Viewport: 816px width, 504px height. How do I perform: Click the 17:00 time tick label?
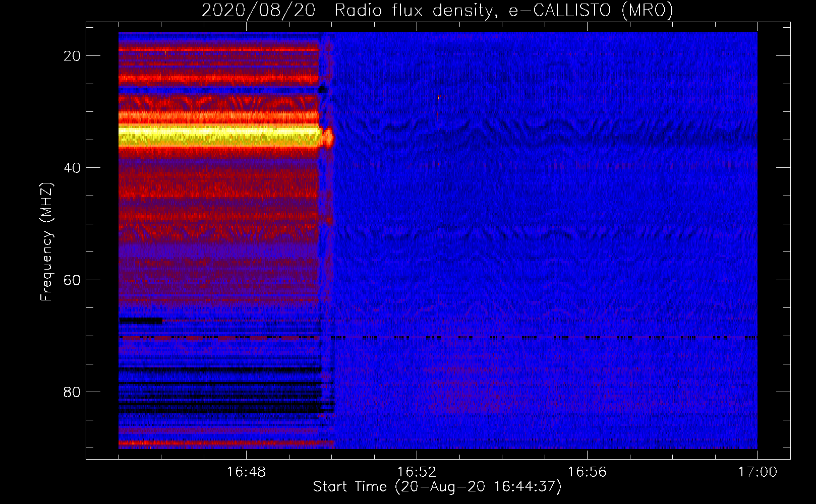pyautogui.click(x=757, y=472)
